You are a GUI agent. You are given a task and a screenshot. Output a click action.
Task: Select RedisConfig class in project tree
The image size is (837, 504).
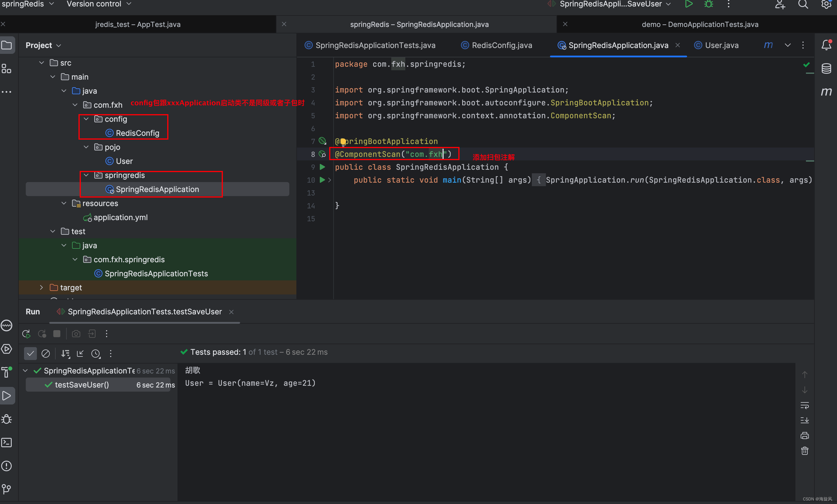[x=132, y=133]
